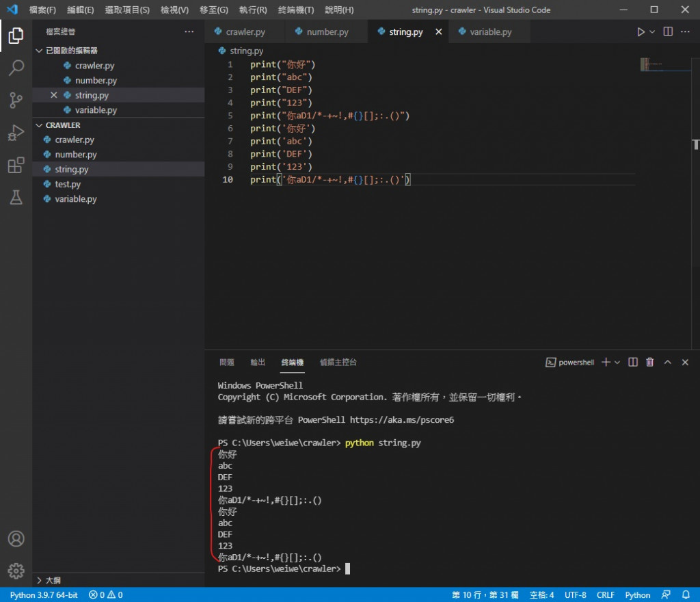Maximize the panel size with up chevron
Screen dimensions: 700x602
668,362
